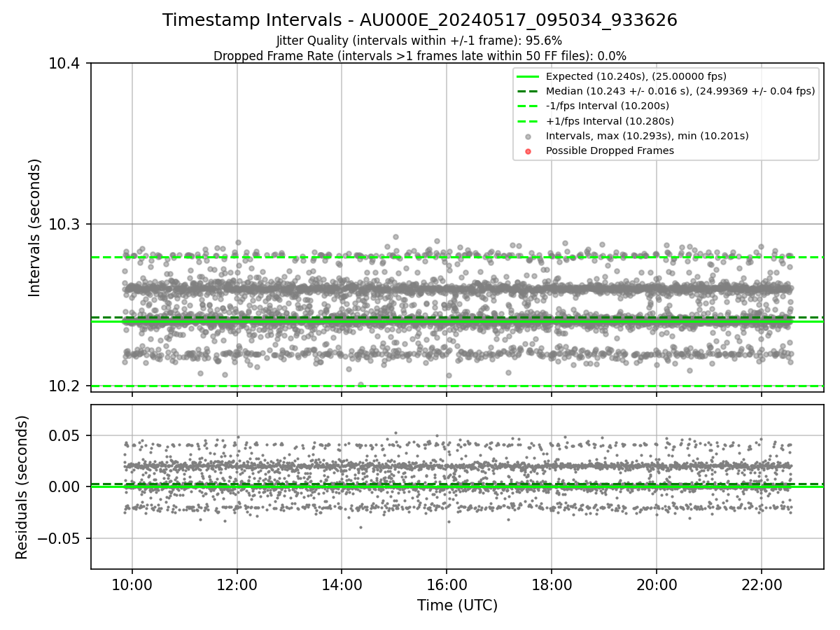Select legend entry 'Intervals, max (10.293s), min (10.201s)'
The image size is (840, 630).
[647, 136]
